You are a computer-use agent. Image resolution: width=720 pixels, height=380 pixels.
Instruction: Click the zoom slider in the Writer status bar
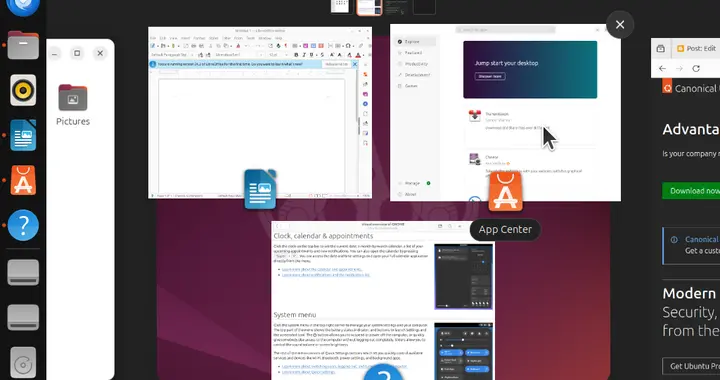click(x=345, y=196)
